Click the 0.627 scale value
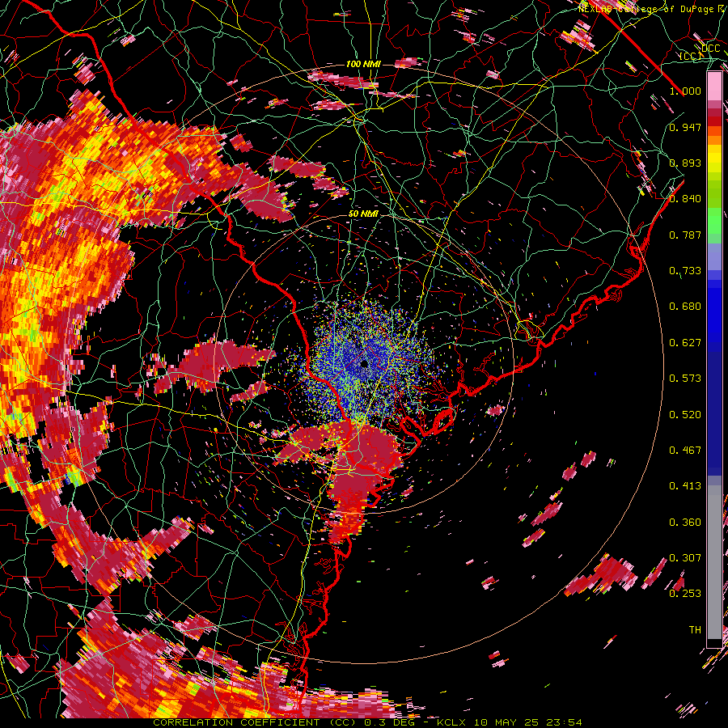Image resolution: width=728 pixels, height=728 pixels. tap(685, 343)
